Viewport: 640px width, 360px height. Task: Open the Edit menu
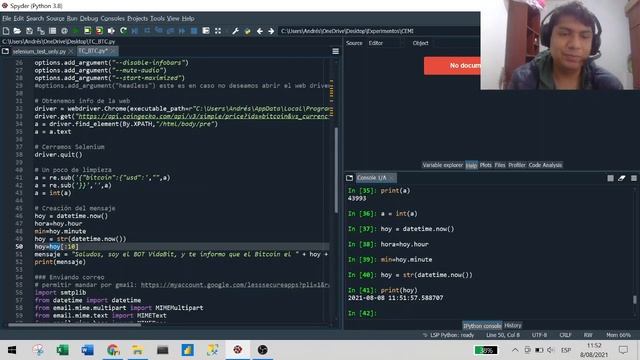click(x=19, y=18)
